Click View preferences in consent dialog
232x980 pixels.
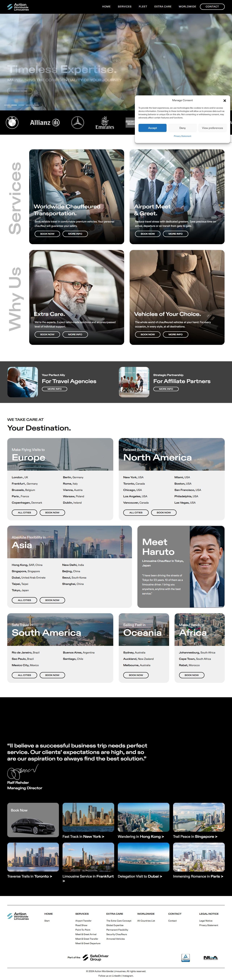[x=213, y=128]
